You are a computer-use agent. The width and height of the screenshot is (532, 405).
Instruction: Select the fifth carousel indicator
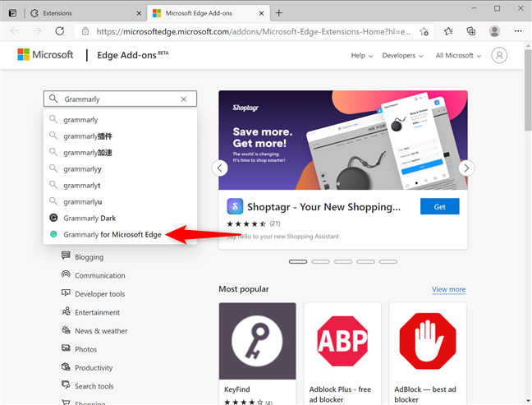(x=388, y=262)
